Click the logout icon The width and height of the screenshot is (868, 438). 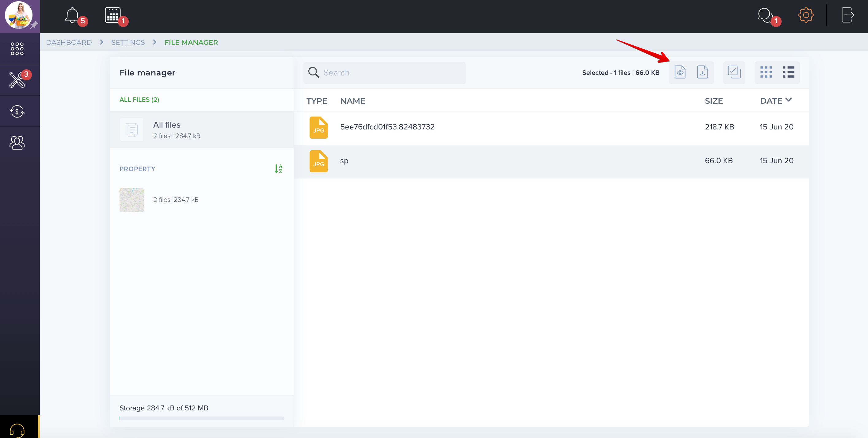(847, 15)
